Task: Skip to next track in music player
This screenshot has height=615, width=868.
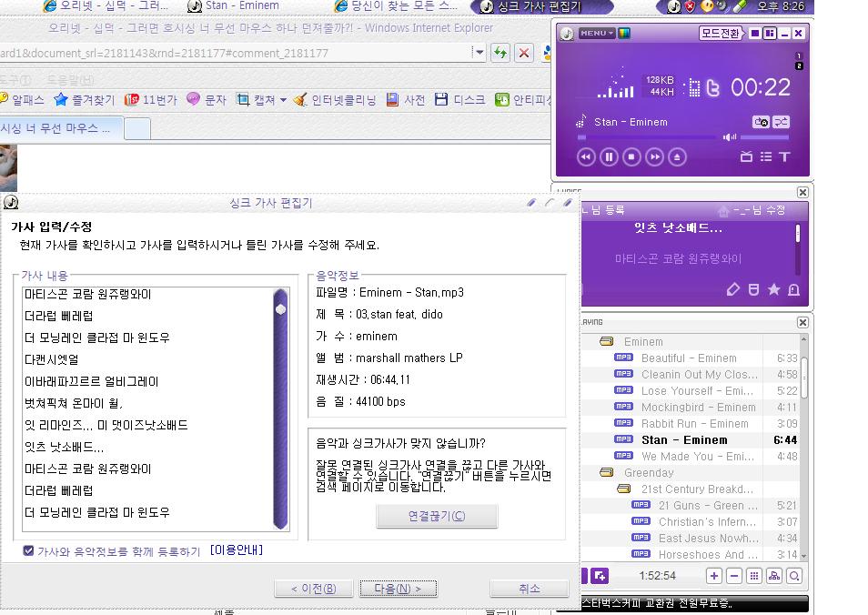Action: [x=655, y=157]
